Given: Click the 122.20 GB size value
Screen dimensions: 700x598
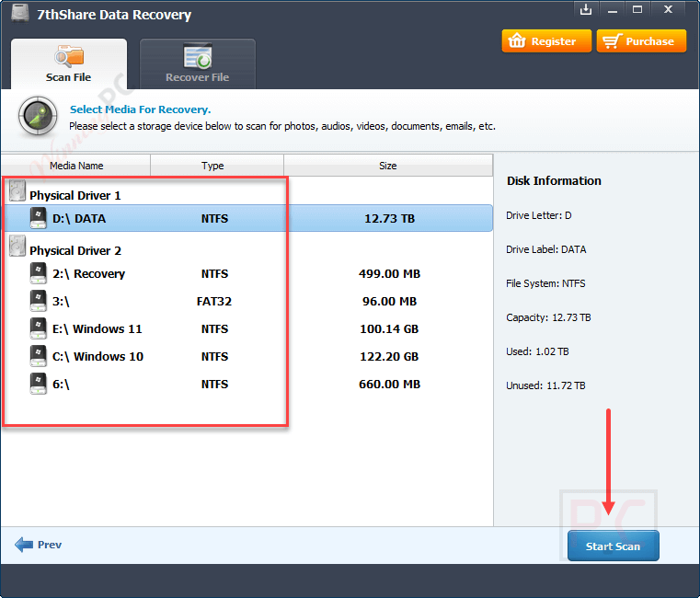Looking at the screenshot, I should pyautogui.click(x=389, y=357).
